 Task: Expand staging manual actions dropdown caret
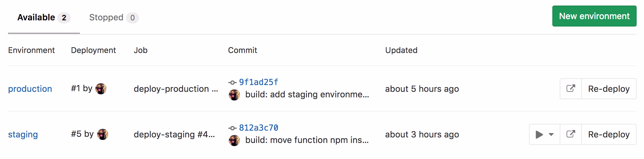pyautogui.click(x=551, y=134)
